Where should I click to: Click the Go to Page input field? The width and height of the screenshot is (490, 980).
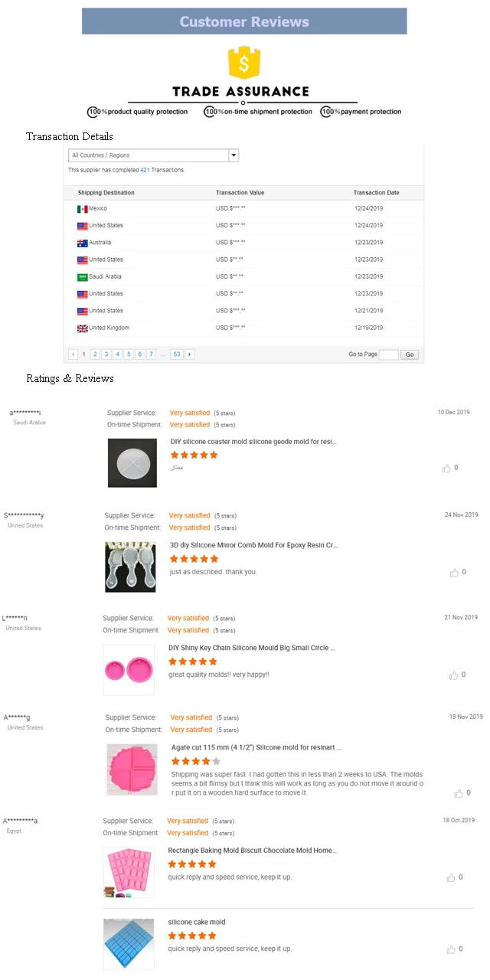(x=388, y=354)
